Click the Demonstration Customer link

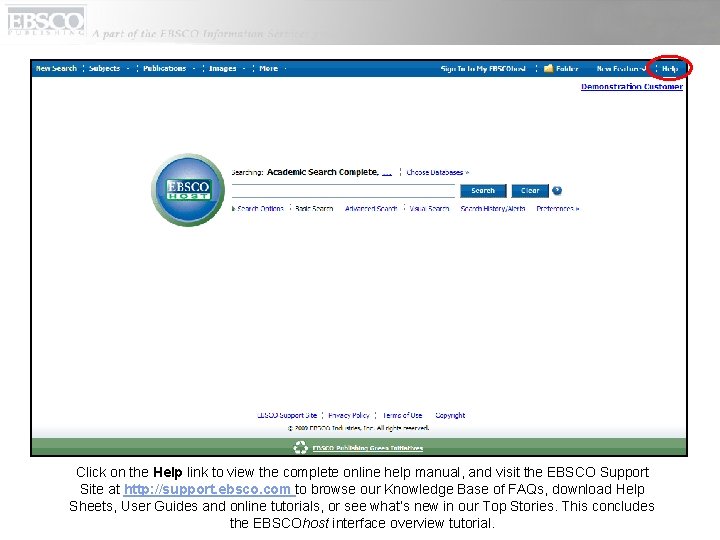coord(632,86)
